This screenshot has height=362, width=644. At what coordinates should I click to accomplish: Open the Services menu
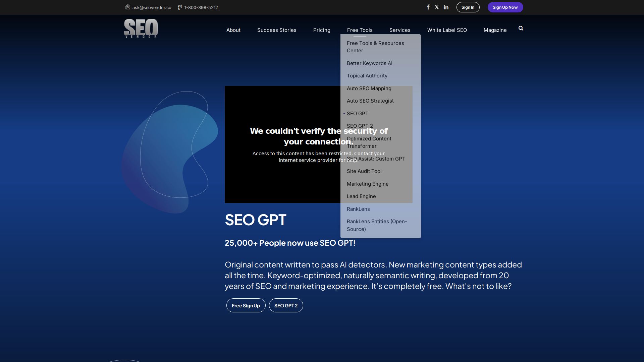tap(399, 30)
